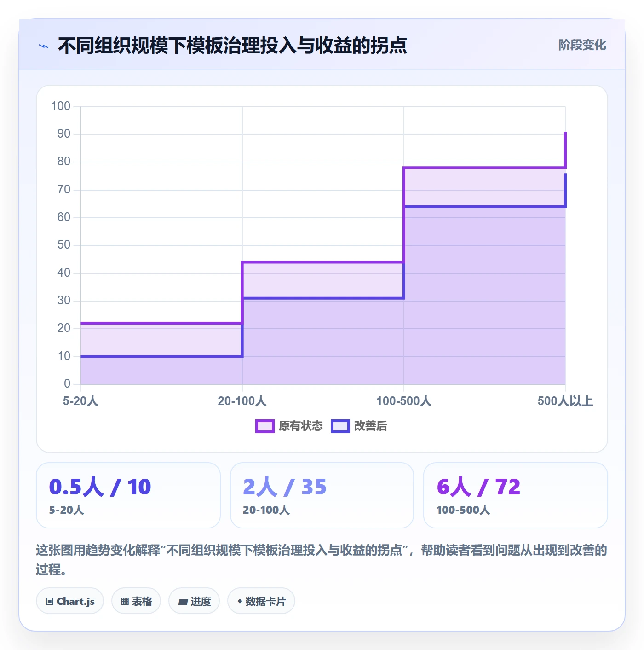Toggle the 原有状态 legend entry
This screenshot has height=650, width=644.
point(289,426)
